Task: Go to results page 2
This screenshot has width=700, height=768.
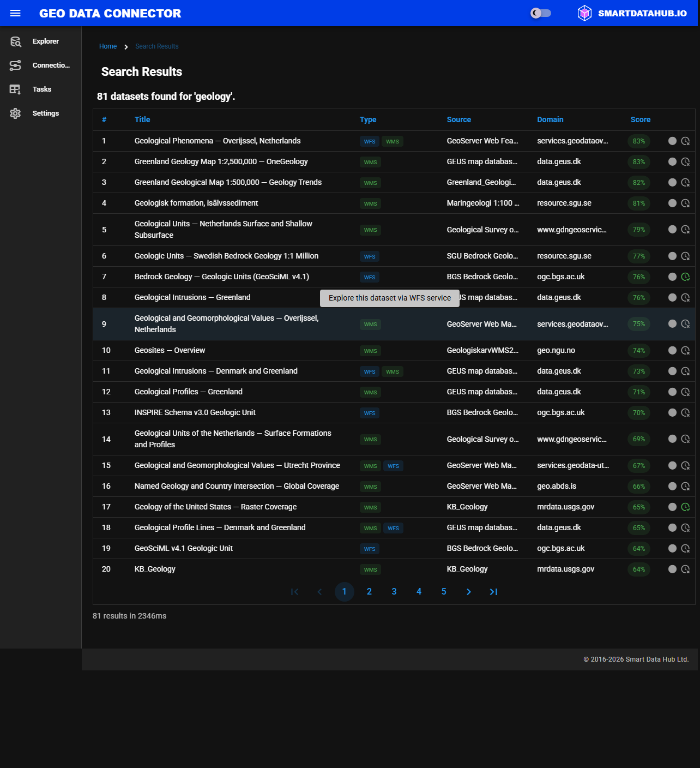Action: pos(369,591)
